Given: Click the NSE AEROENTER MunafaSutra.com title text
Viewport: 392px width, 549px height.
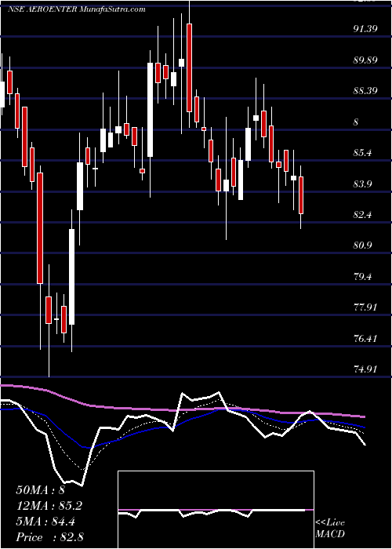Looking at the screenshot, I should pos(77,9).
